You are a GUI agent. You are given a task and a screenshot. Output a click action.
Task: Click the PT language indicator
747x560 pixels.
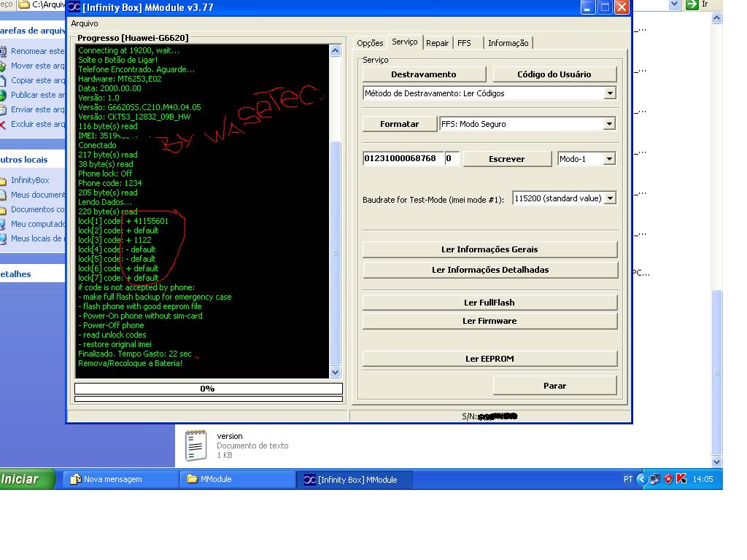pyautogui.click(x=628, y=479)
